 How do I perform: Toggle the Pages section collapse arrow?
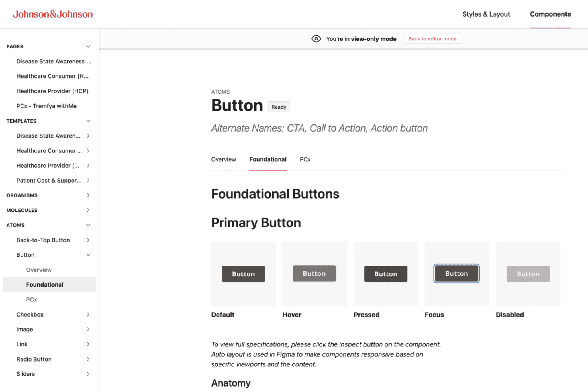[x=88, y=46]
